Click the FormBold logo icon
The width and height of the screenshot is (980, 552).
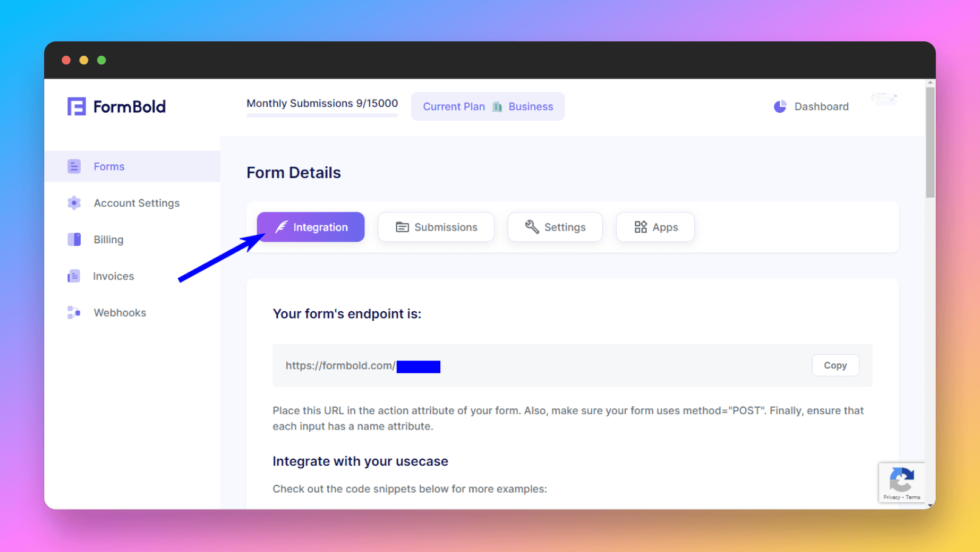tap(76, 107)
